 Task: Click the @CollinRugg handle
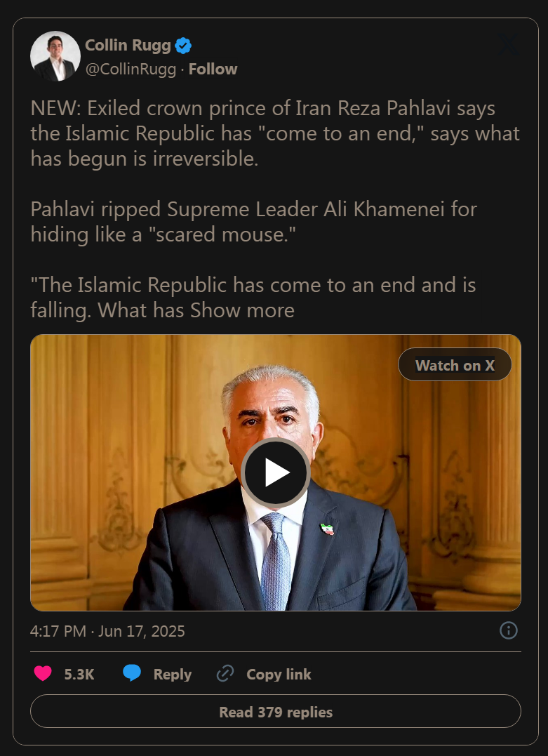131,69
